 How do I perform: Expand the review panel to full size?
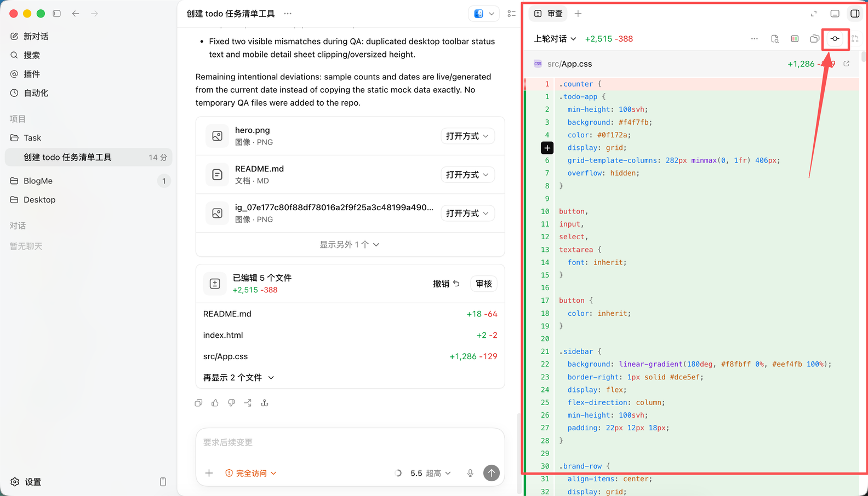[x=814, y=14]
